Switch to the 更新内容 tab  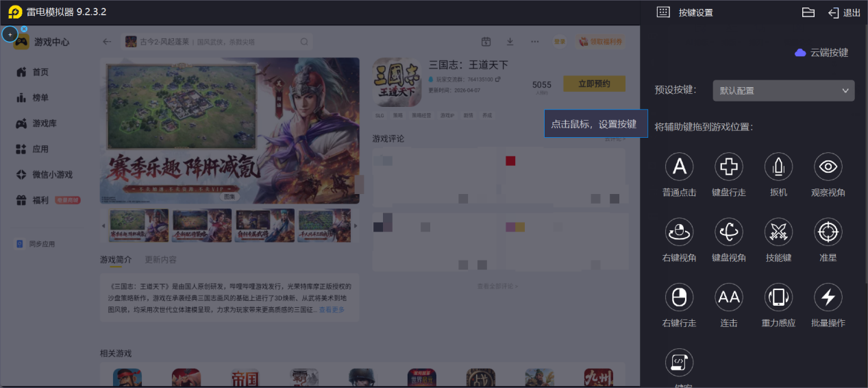pyautogui.click(x=160, y=260)
